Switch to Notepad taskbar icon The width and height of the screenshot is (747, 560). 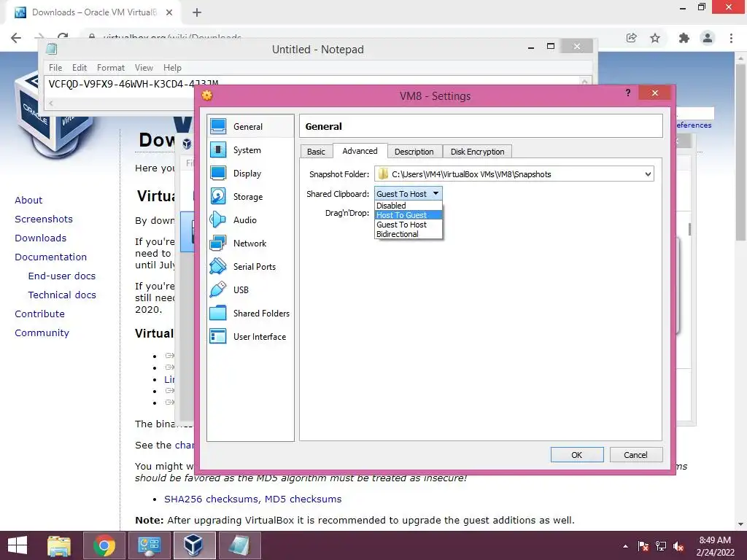(x=239, y=545)
